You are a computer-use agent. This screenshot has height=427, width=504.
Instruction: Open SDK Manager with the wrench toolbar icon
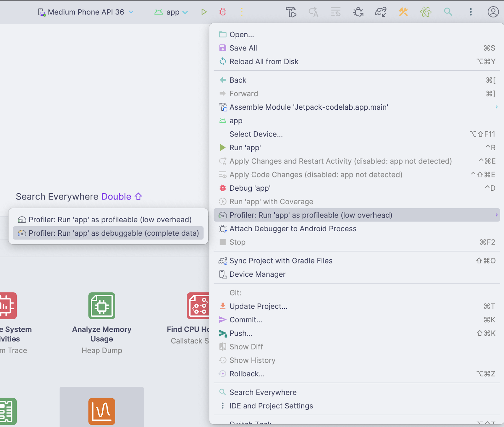click(403, 12)
